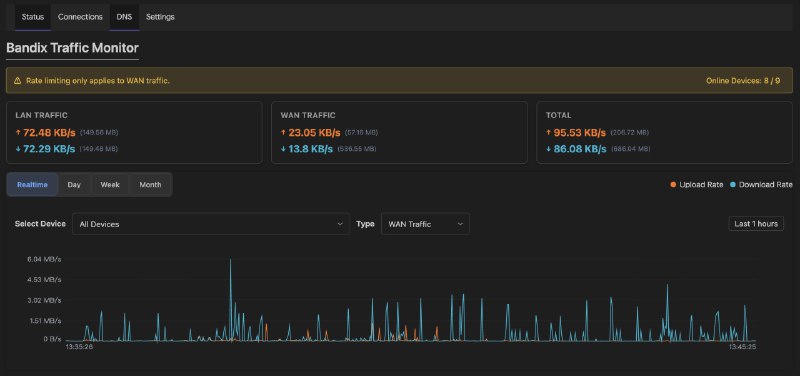
Task: Click the LAN upload arrow icon
Action: pos(18,133)
